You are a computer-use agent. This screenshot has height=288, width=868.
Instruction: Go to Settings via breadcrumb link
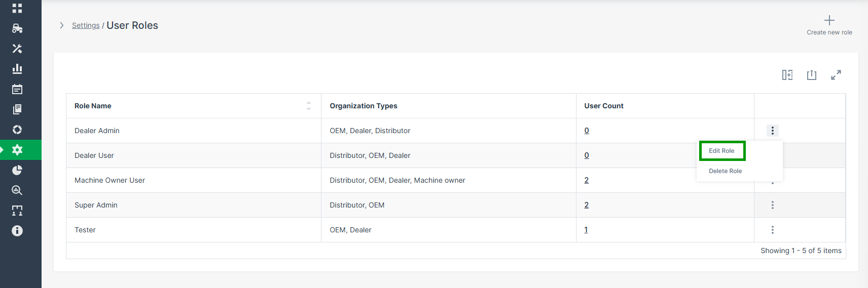[86, 25]
